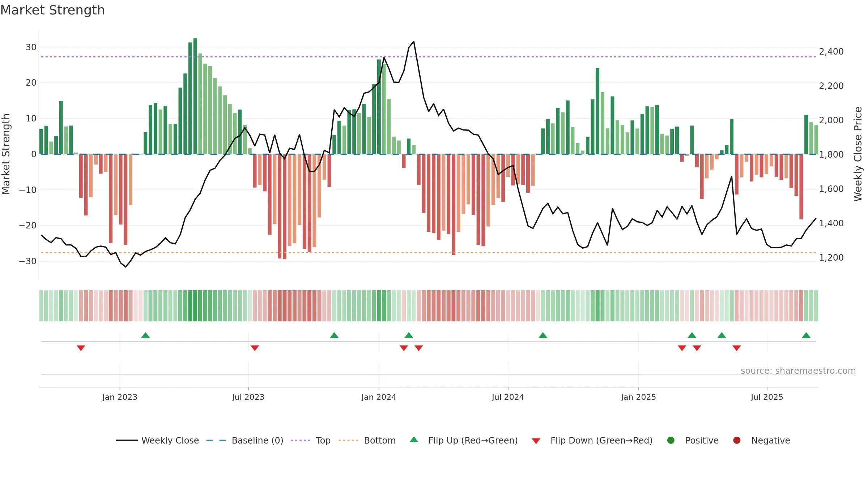Click the Jul 2023 x-axis label
Screen dimensions: 868x488
pos(248,397)
